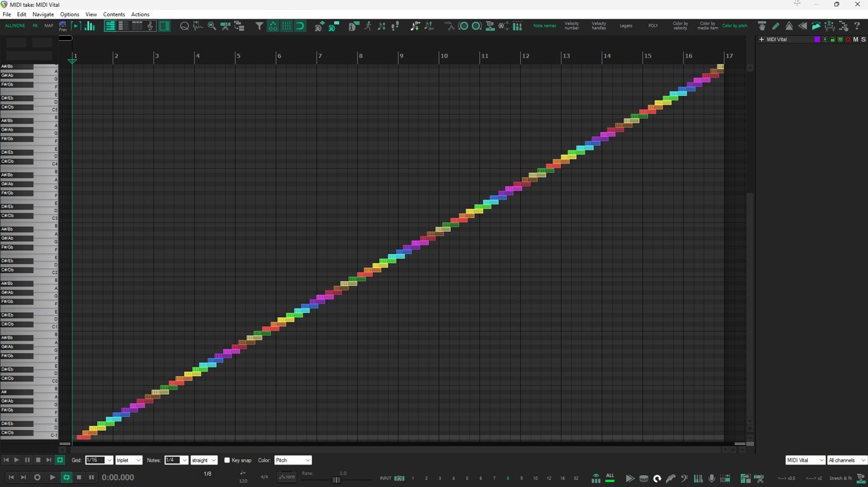Open the MIDI Vital track dropdown
The width and height of the screenshot is (868, 487).
pos(805,460)
